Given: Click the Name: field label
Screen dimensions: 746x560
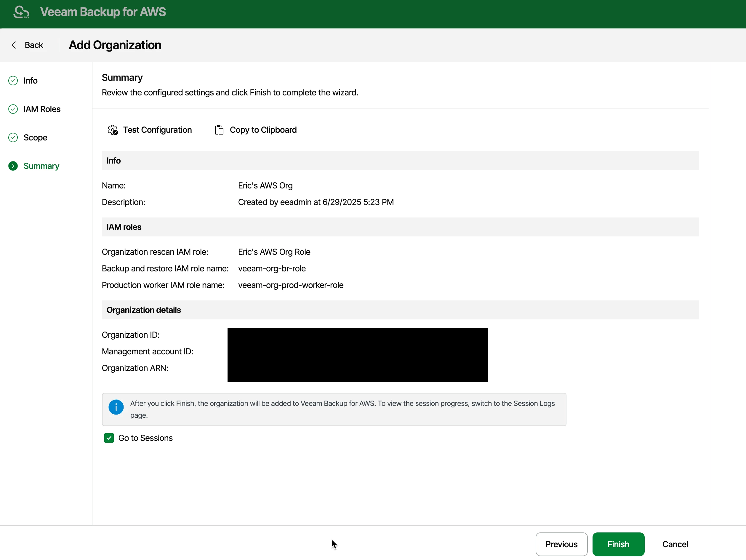Looking at the screenshot, I should 114,185.
